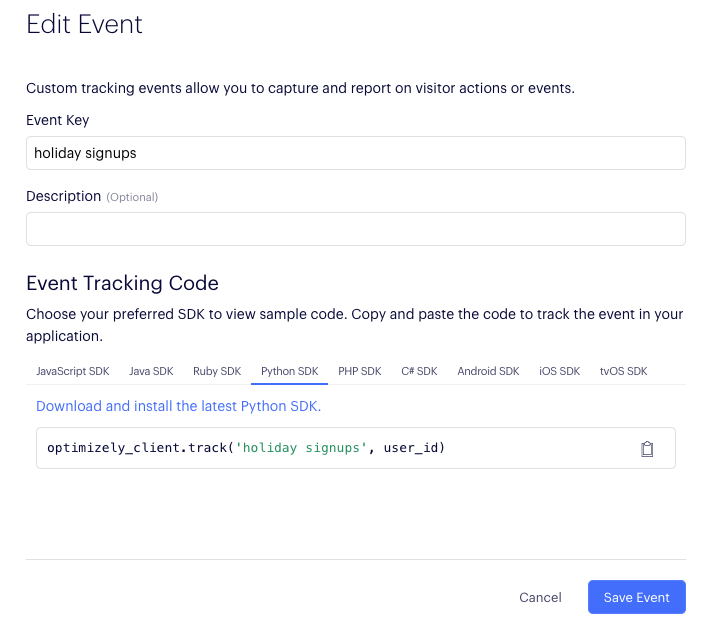Click into the Description field

pos(356,229)
